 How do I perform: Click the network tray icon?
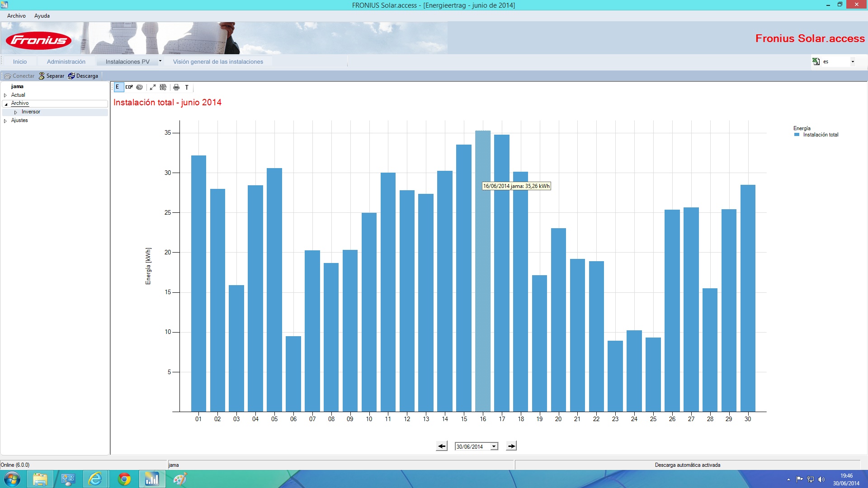tap(811, 479)
